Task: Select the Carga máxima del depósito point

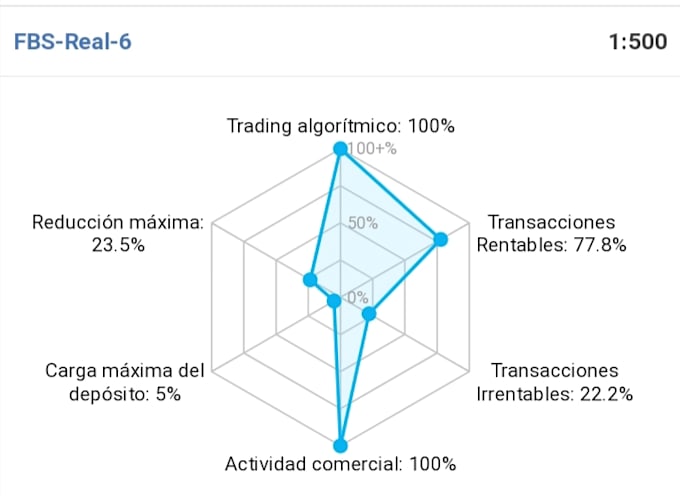Action: point(334,301)
